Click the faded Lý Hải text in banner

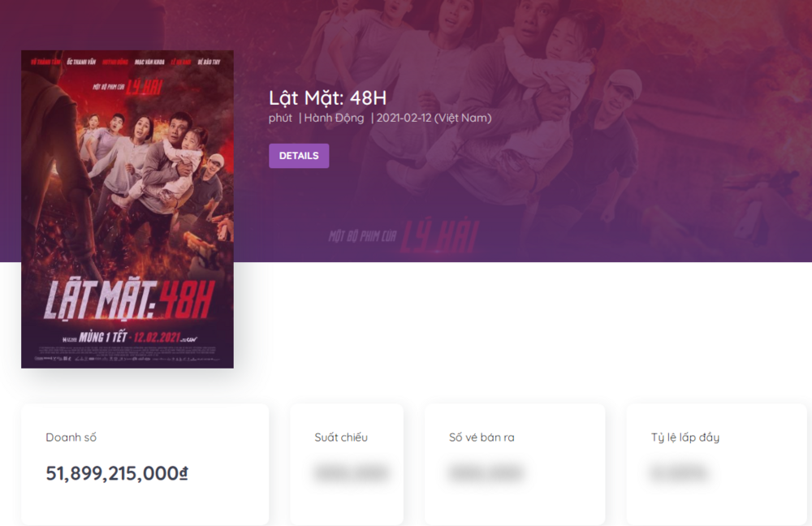tap(440, 236)
